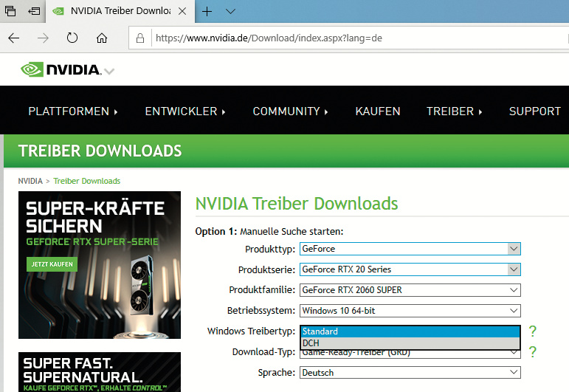Open the Produktserie dropdown
The width and height of the screenshot is (569, 392).
click(x=410, y=269)
